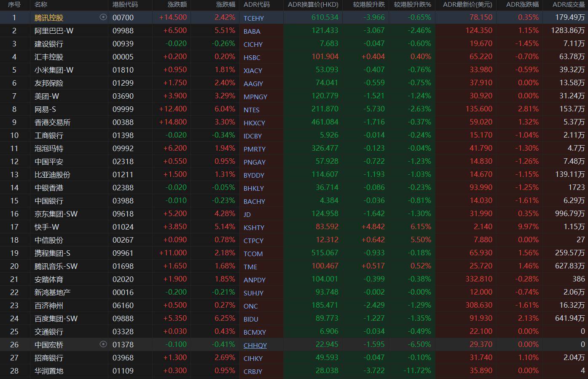Sort by ADR最新价(美元) column header
The height and width of the screenshot is (379, 588).
pos(467,5)
